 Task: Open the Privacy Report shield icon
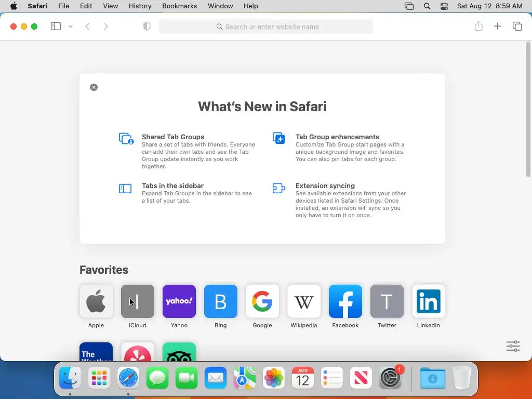(x=147, y=26)
